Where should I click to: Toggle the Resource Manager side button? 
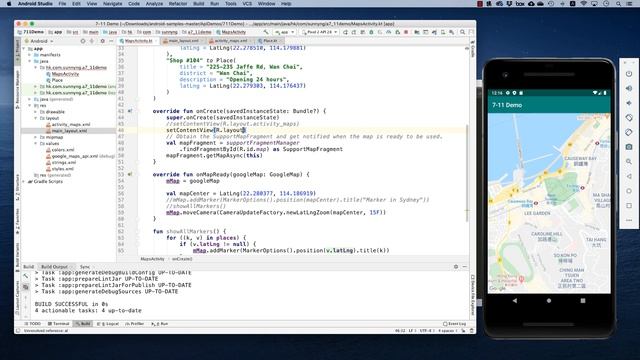pos(17,89)
